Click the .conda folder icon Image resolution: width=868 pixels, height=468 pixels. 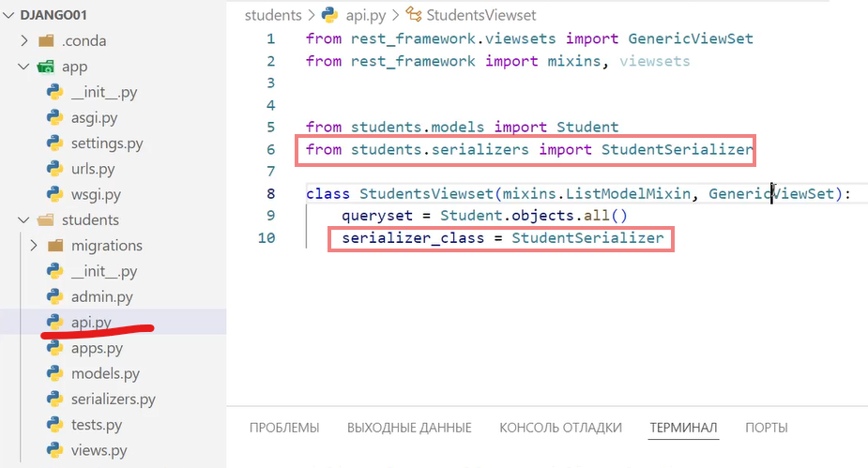[x=45, y=41]
